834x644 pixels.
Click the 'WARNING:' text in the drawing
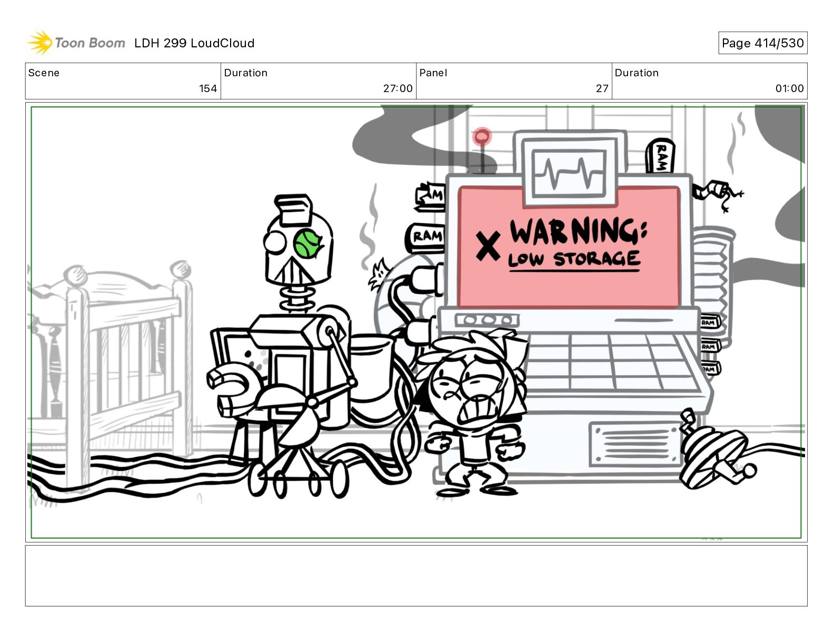point(578,232)
